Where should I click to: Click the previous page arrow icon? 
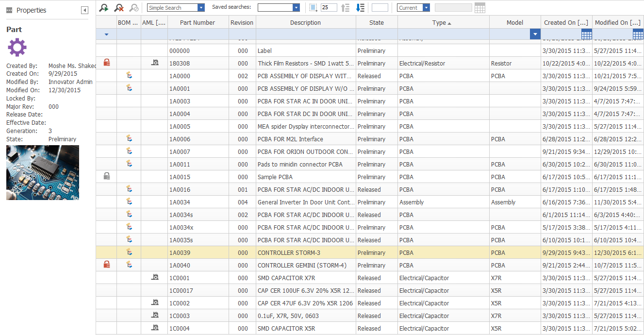click(x=345, y=7)
